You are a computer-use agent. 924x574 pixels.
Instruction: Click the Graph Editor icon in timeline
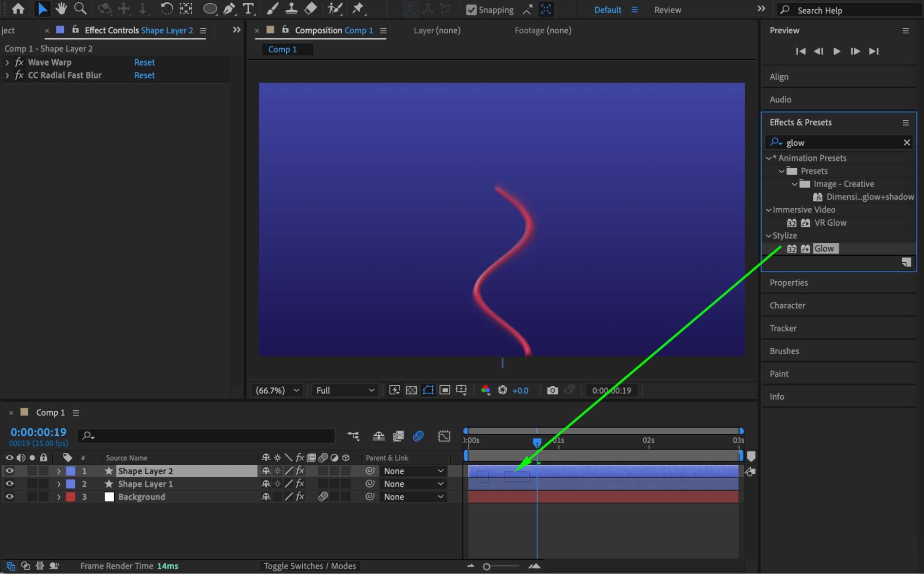(444, 436)
